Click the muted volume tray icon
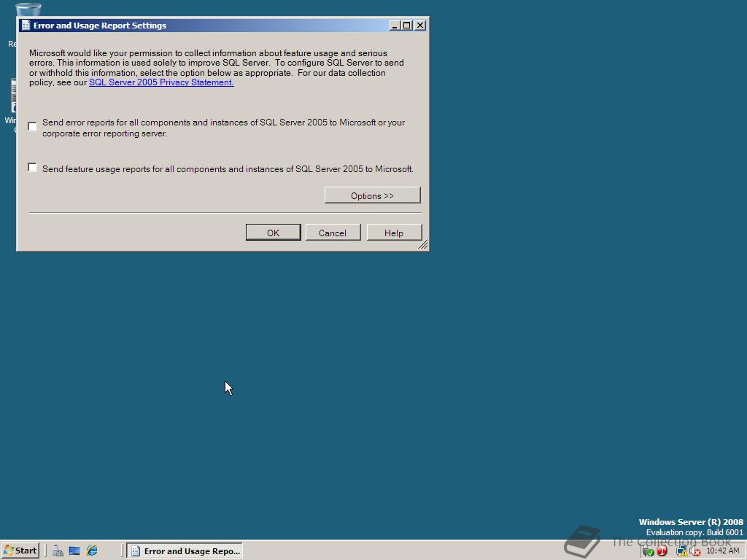The image size is (747, 560). [x=694, y=551]
